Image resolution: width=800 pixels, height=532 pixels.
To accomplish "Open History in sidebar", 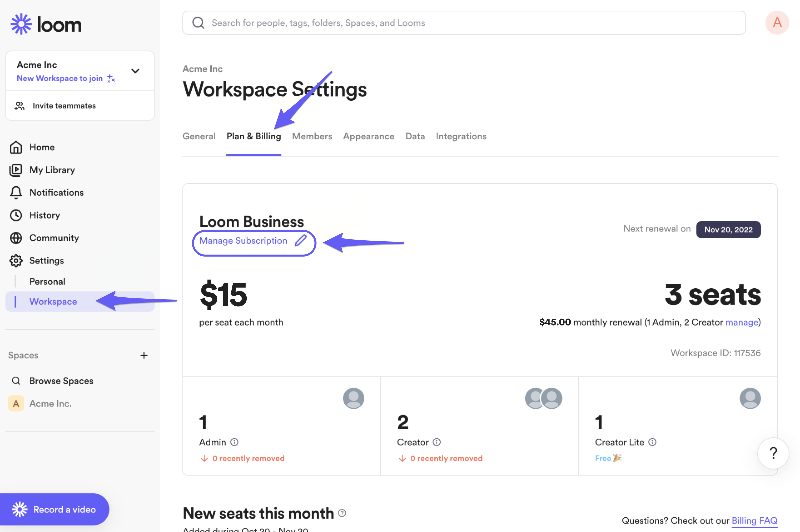I will click(45, 215).
